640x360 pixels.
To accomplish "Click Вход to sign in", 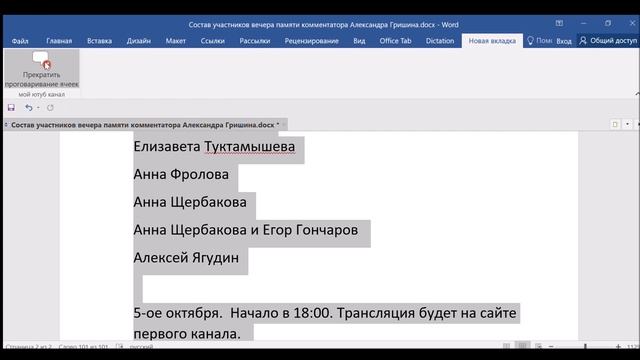I will [564, 41].
